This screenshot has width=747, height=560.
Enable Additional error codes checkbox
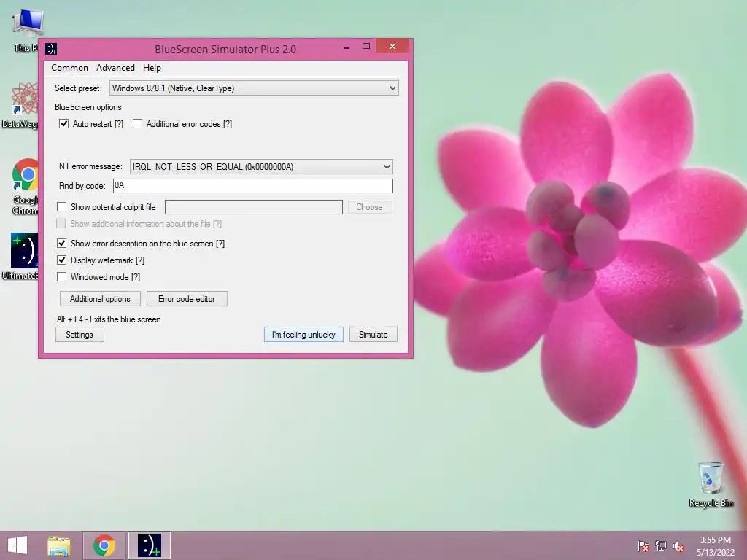point(138,124)
